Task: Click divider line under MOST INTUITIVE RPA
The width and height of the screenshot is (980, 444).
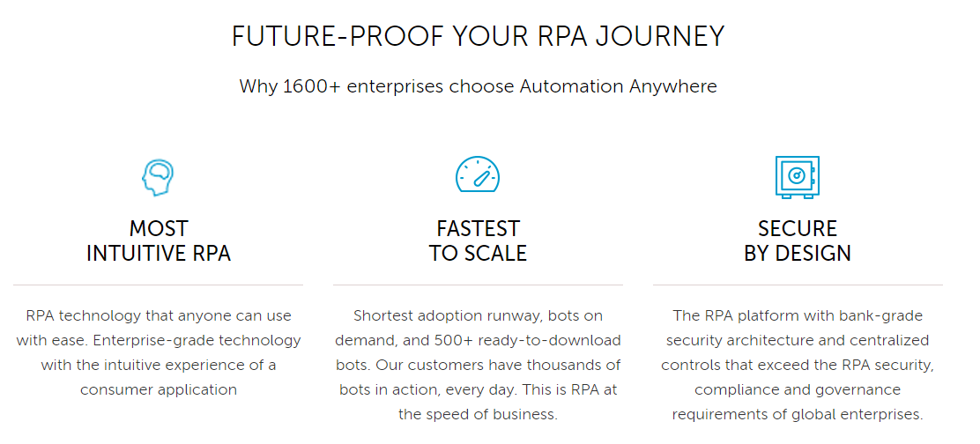Action: (x=158, y=285)
